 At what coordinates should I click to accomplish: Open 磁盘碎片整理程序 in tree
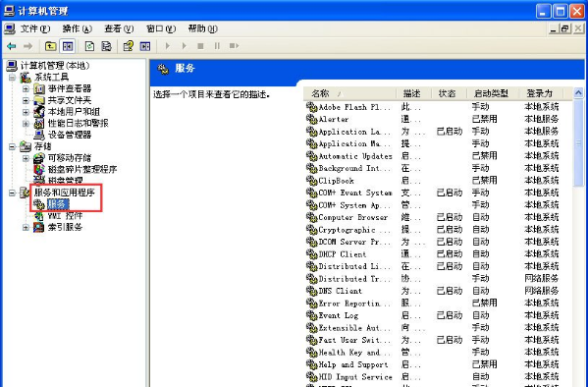tap(82, 169)
